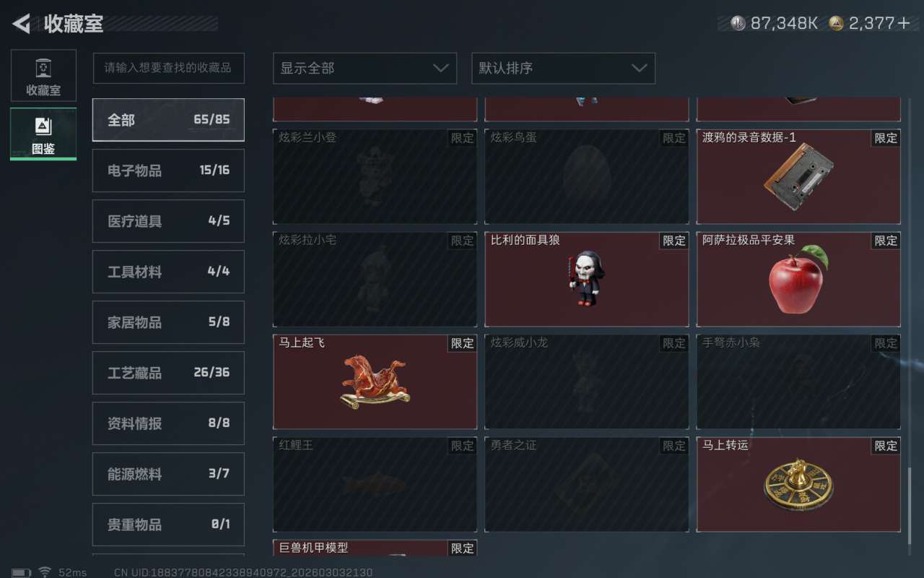Select the 阿萨拉极品平安果 apple item
Viewport: 924px width, 578px height.
798,279
